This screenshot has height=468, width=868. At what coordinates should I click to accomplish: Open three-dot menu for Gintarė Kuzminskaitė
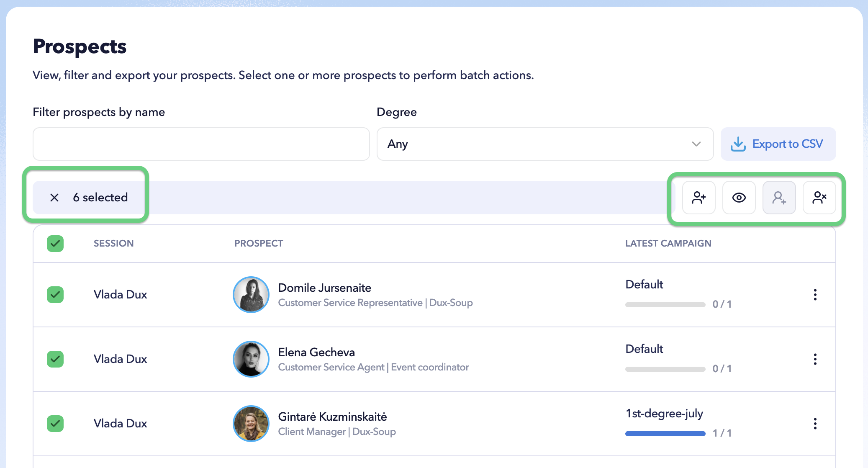tap(815, 424)
